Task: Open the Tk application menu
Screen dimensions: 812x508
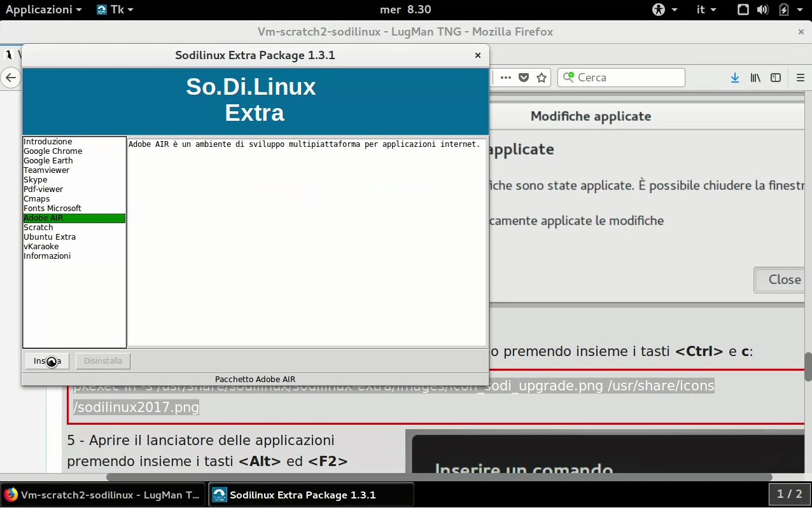Action: (x=115, y=10)
